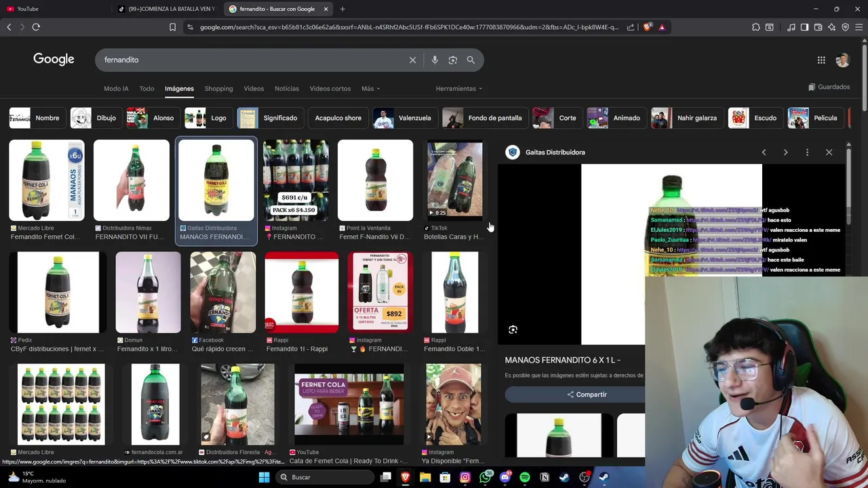Open Point la Ventanita Fernet result
Image resolution: width=868 pixels, height=488 pixels.
pos(375,180)
